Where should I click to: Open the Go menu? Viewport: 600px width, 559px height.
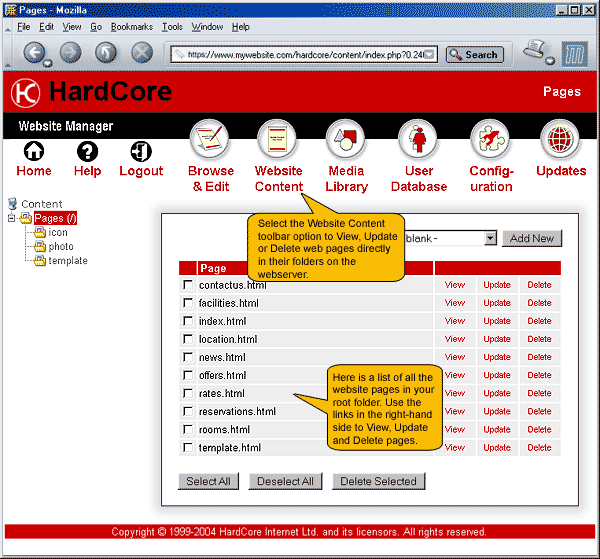[x=96, y=27]
